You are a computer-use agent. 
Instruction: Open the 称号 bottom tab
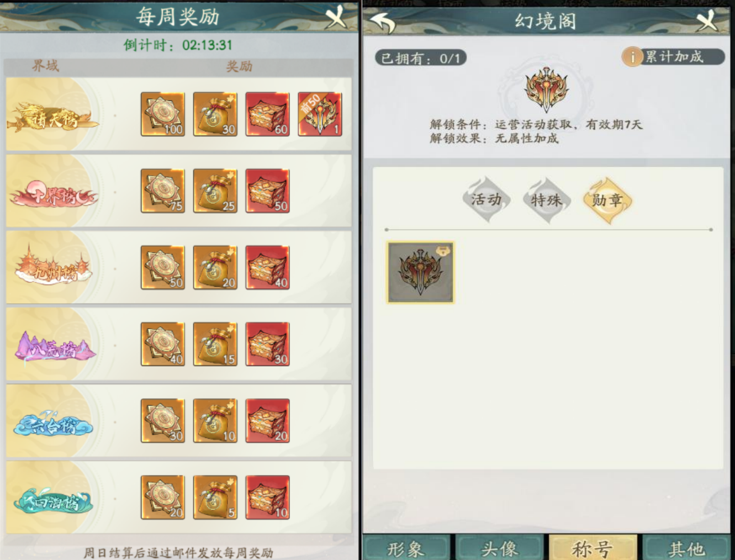click(x=593, y=548)
